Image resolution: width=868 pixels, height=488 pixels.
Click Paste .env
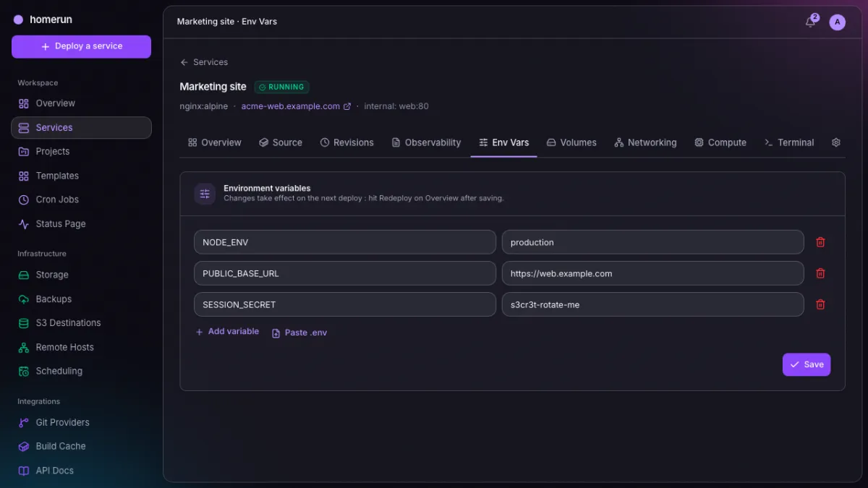299,333
